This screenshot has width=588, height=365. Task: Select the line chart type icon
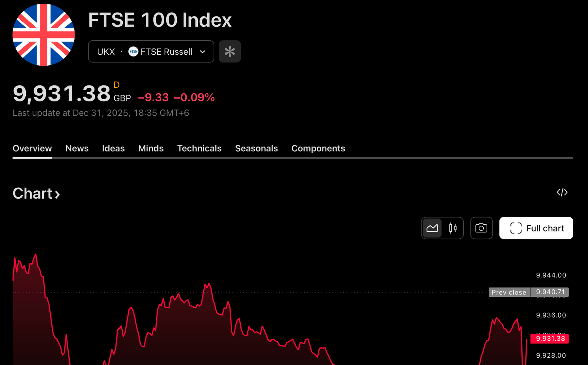[x=432, y=228]
